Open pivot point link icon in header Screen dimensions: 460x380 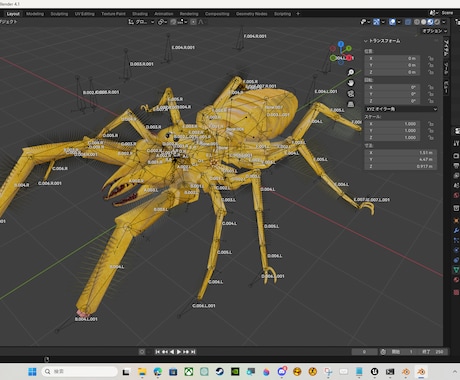[x=161, y=22]
